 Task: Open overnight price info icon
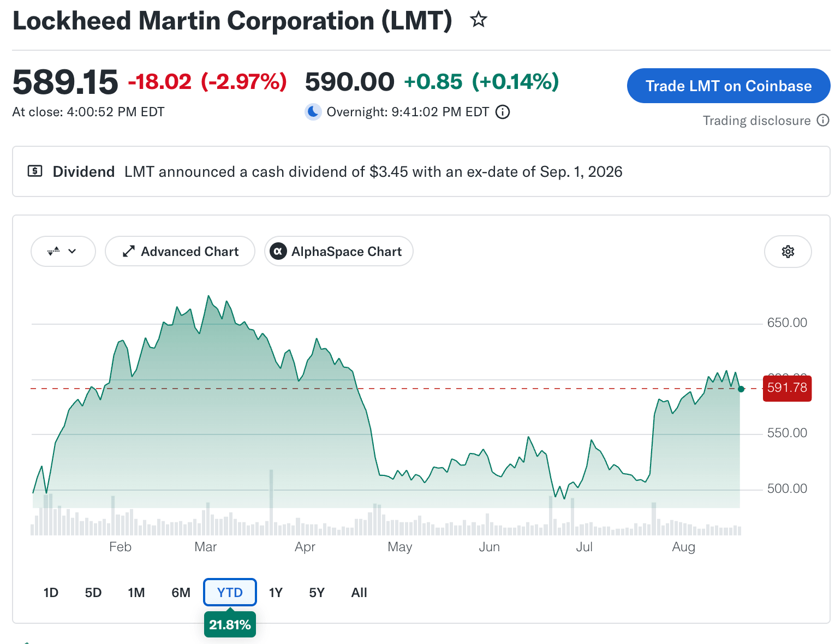click(503, 112)
